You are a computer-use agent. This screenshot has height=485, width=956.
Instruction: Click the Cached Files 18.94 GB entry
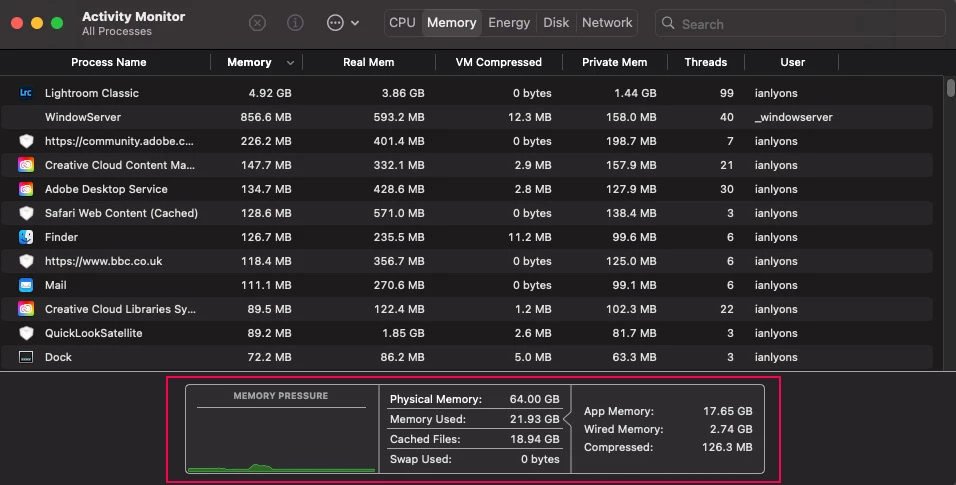[x=474, y=439]
